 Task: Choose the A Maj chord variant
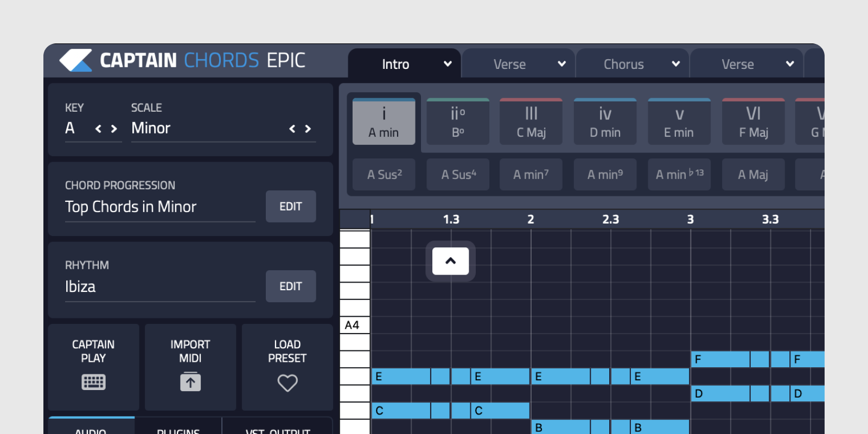[x=754, y=175]
